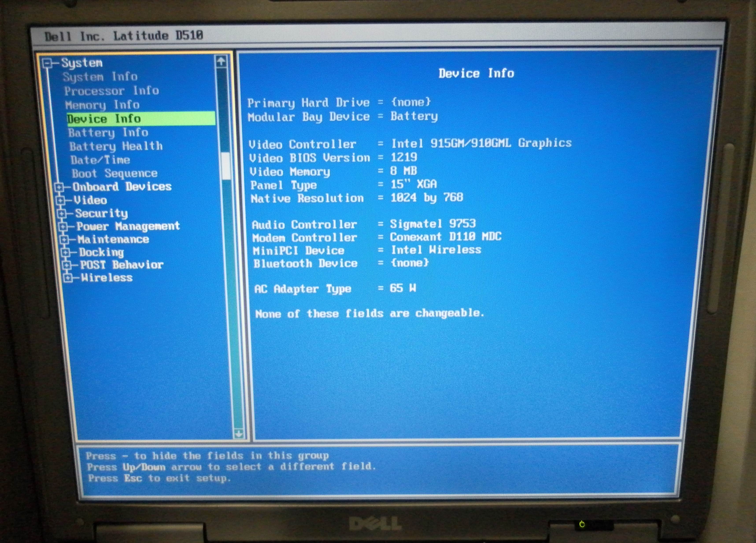Viewport: 756px width, 543px height.
Task: Select Processor Info entry
Action: [111, 91]
